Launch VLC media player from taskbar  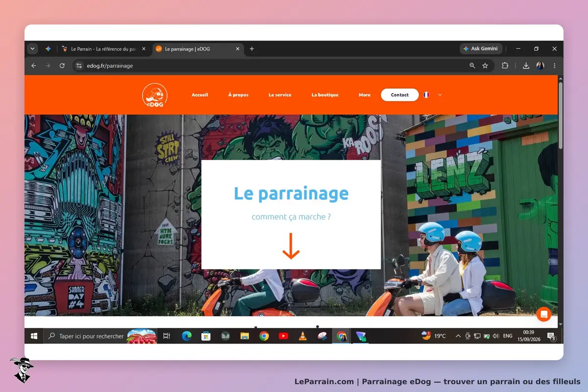pos(303,336)
